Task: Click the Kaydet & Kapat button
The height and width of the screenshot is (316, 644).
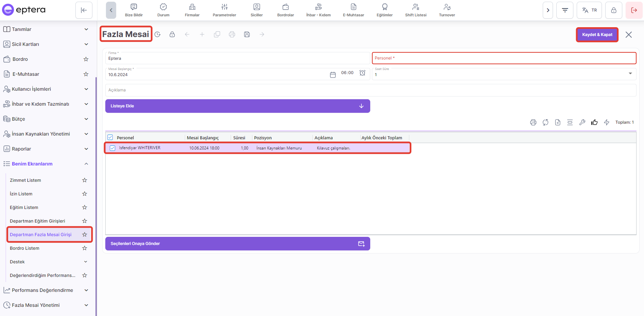Action: pos(597,35)
